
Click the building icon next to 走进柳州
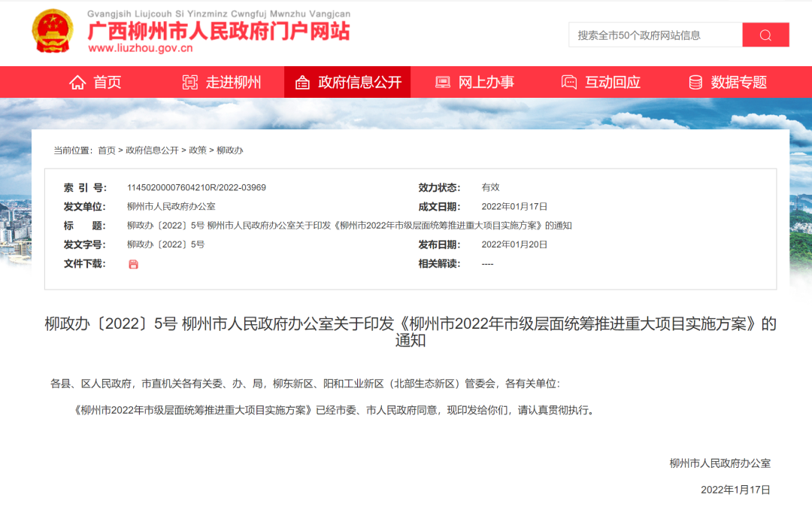click(191, 82)
